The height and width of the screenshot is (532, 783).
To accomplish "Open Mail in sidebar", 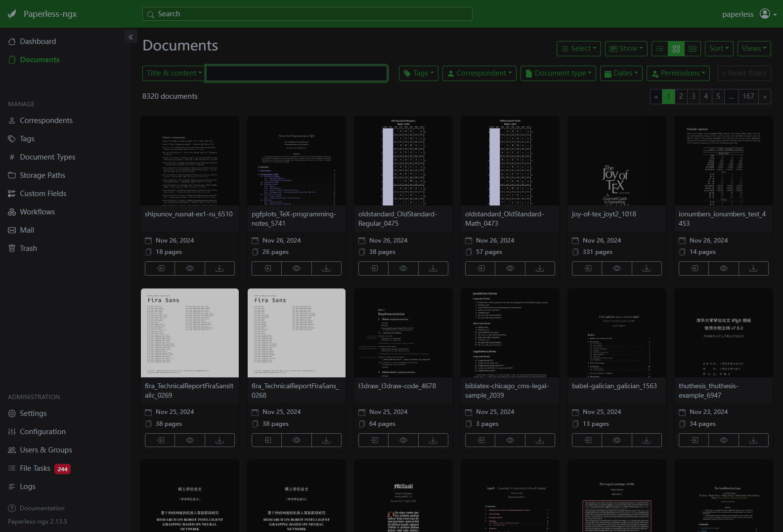I will pyautogui.click(x=27, y=230).
